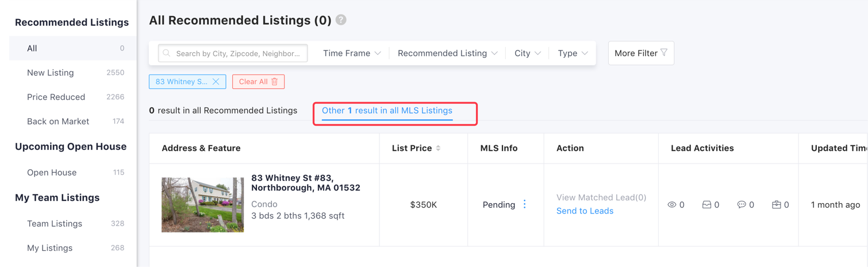Click the chat bubble activity icon
The width and height of the screenshot is (868, 272).
click(x=742, y=205)
